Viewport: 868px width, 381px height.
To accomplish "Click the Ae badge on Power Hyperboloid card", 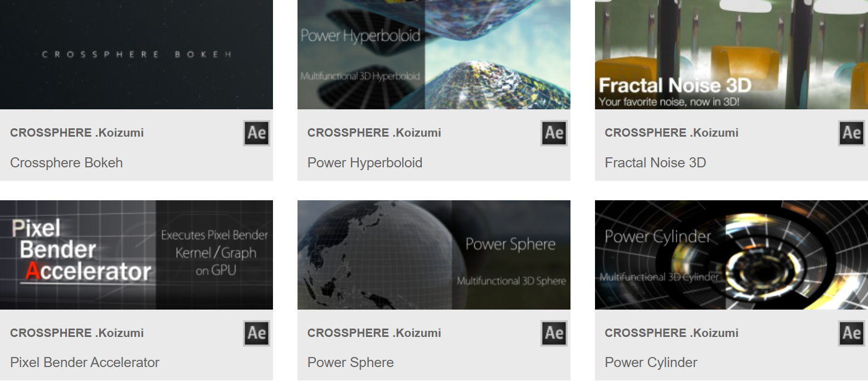I will (554, 133).
